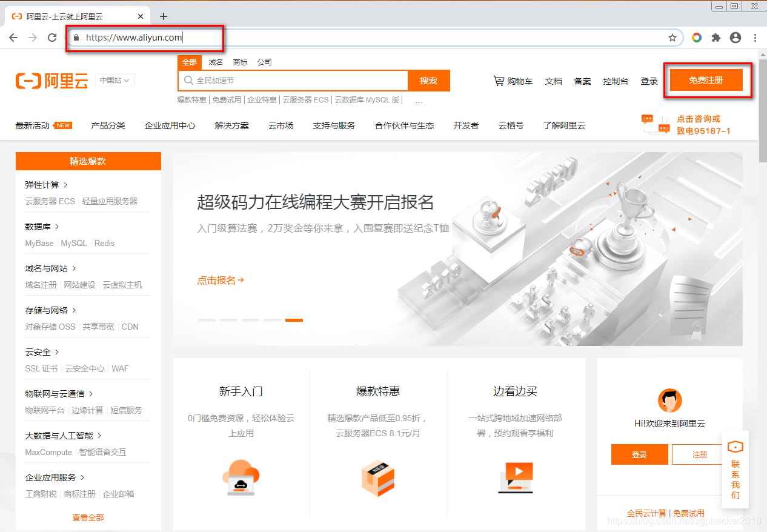This screenshot has width=767, height=532.
Task: Open the 产品分类 menu
Action: point(108,125)
